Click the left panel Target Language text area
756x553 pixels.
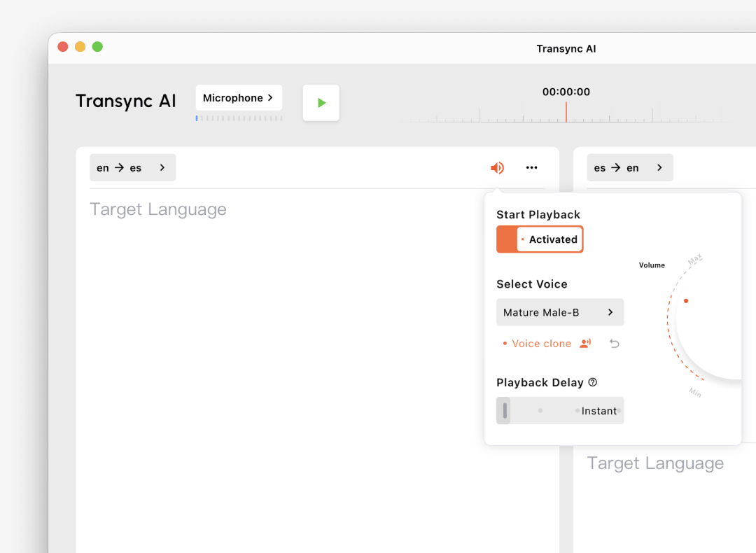[158, 209]
